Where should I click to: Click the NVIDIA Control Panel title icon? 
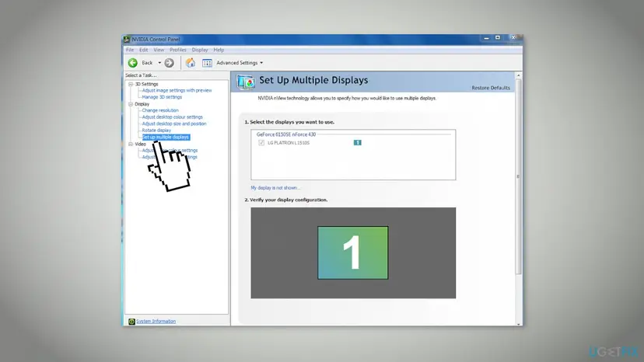click(x=127, y=40)
